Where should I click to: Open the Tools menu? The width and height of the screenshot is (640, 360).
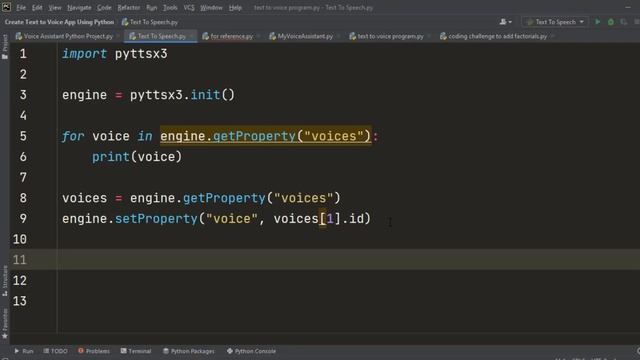170,8
